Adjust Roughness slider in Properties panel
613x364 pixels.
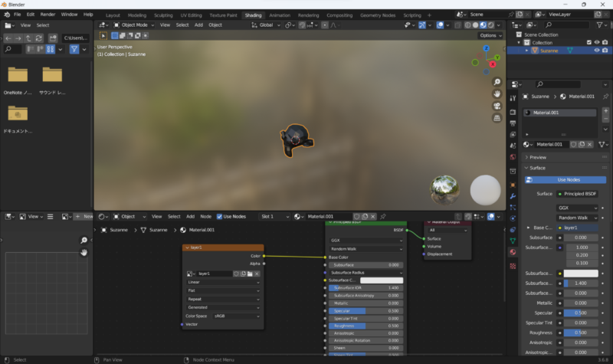tap(581, 333)
